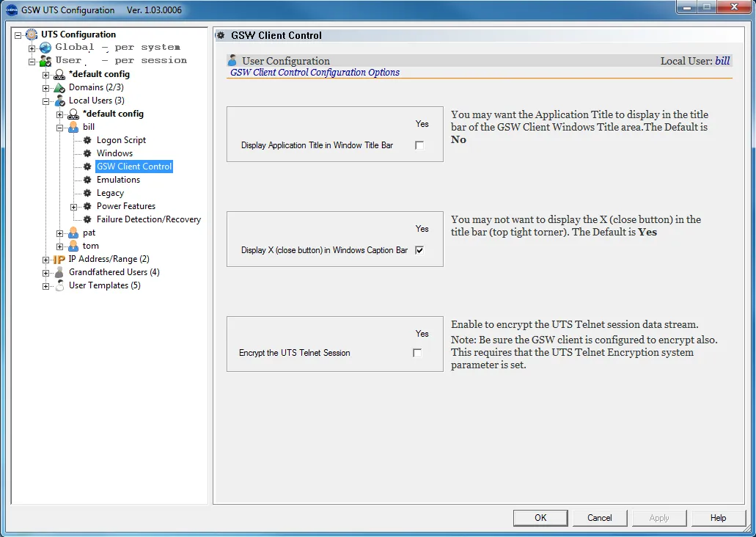Image resolution: width=756 pixels, height=537 pixels.
Task: Click the pat user icon
Action: pyautogui.click(x=73, y=233)
